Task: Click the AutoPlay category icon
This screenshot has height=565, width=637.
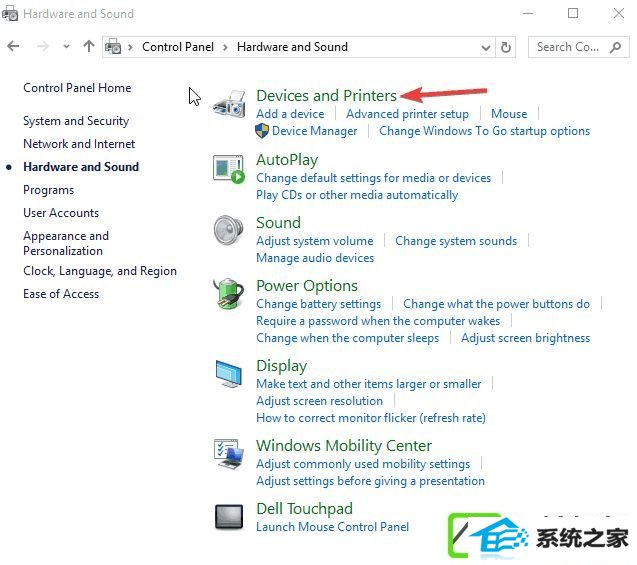Action: pos(229,169)
